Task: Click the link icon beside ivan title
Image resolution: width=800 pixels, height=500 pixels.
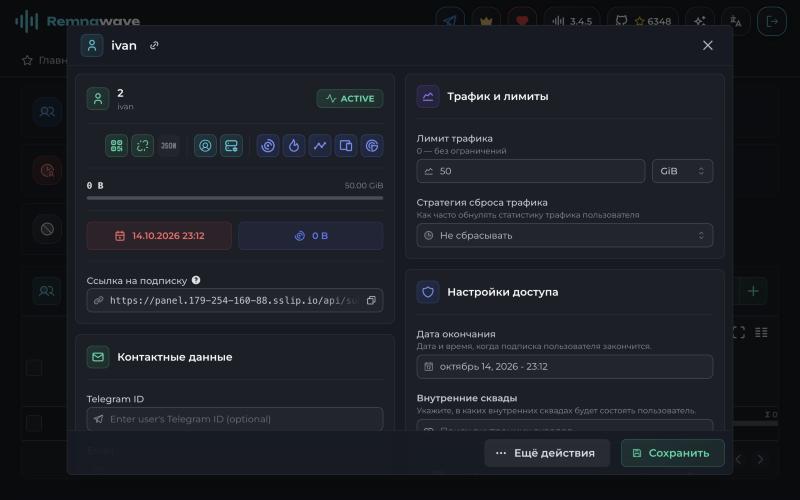Action: (x=154, y=45)
